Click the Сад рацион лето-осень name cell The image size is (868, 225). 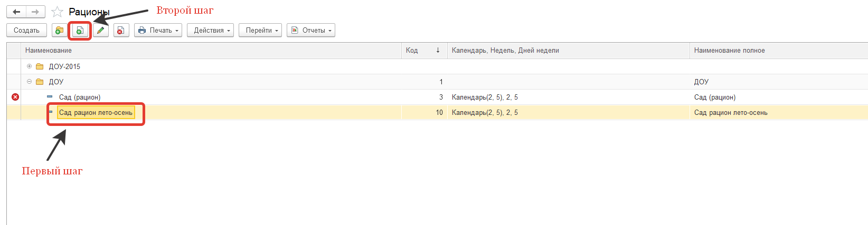coord(96,112)
